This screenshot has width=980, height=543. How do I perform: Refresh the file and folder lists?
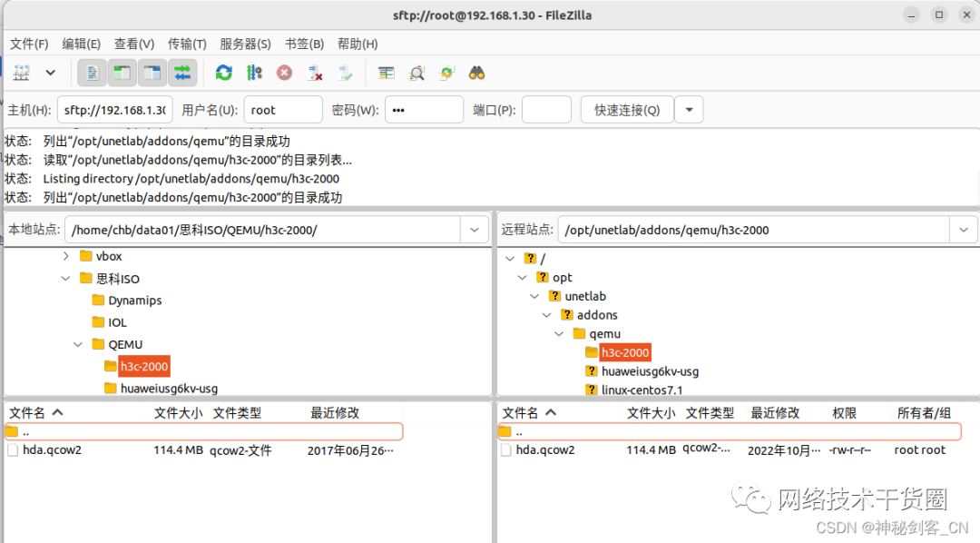tap(224, 73)
